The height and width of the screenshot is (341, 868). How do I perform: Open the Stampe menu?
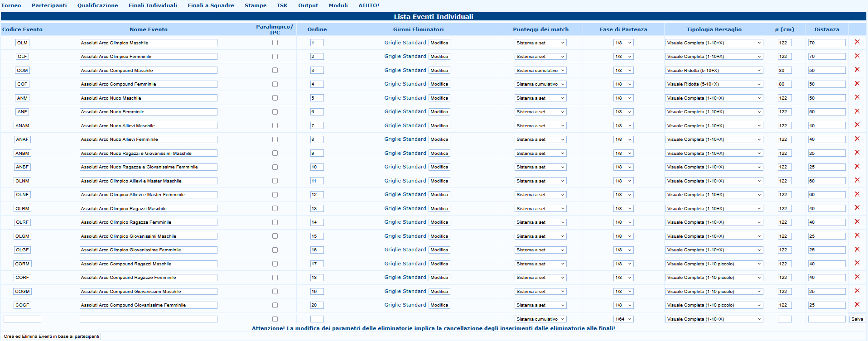pyautogui.click(x=256, y=5)
